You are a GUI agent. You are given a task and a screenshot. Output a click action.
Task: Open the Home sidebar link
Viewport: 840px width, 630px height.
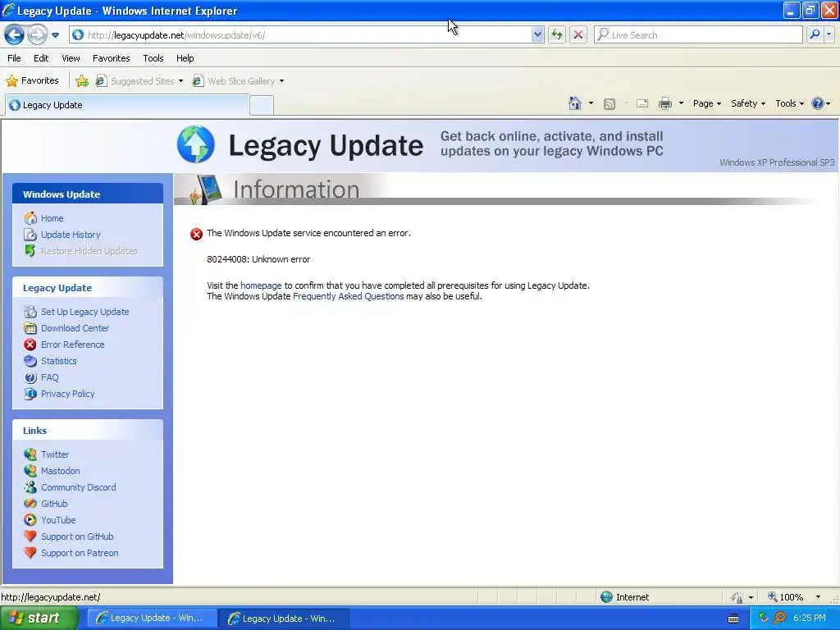(52, 218)
